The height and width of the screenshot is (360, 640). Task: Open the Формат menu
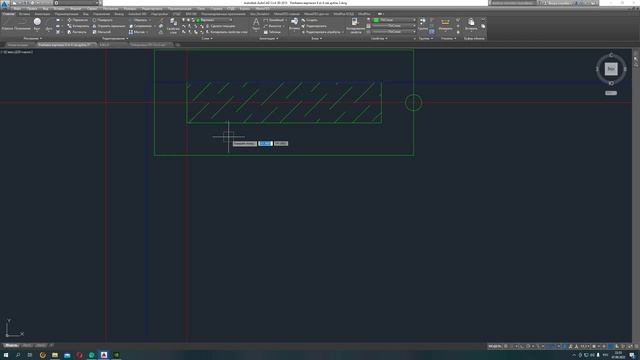click(76, 9)
